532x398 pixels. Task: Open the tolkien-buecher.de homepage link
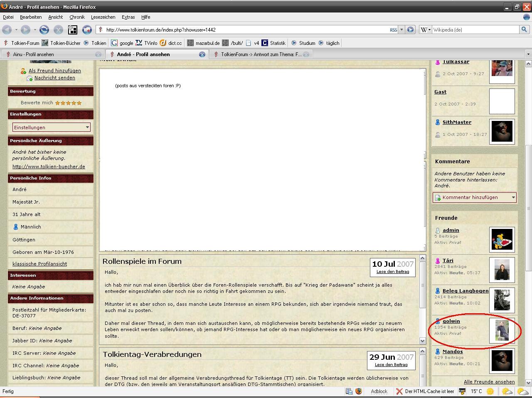(49, 167)
